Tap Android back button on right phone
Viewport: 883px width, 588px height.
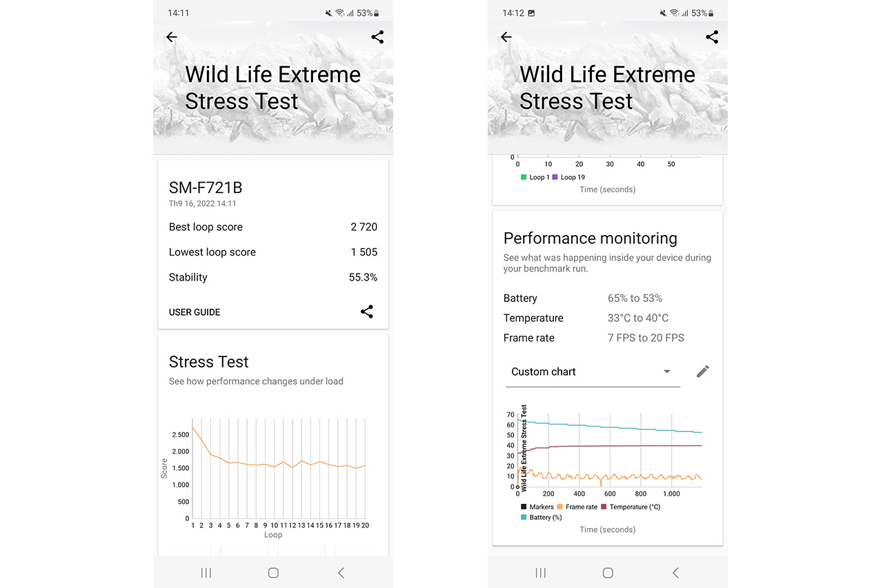click(x=675, y=573)
